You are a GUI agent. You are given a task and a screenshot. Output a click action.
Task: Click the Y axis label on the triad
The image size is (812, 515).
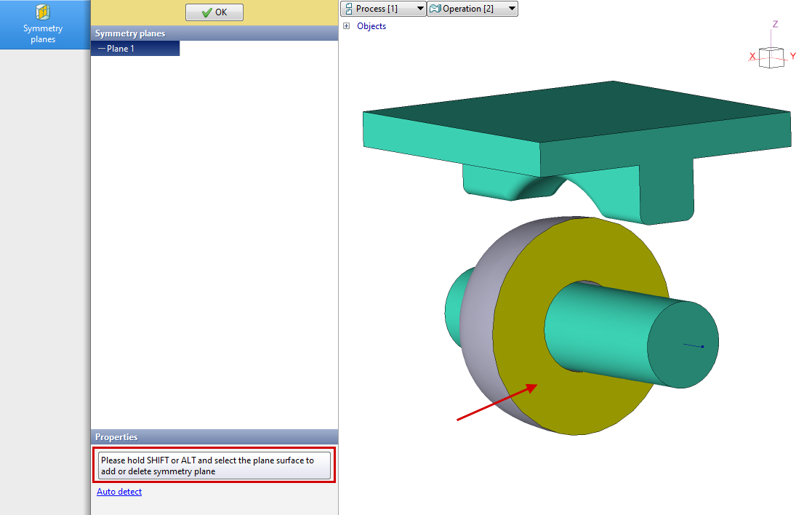[793, 56]
